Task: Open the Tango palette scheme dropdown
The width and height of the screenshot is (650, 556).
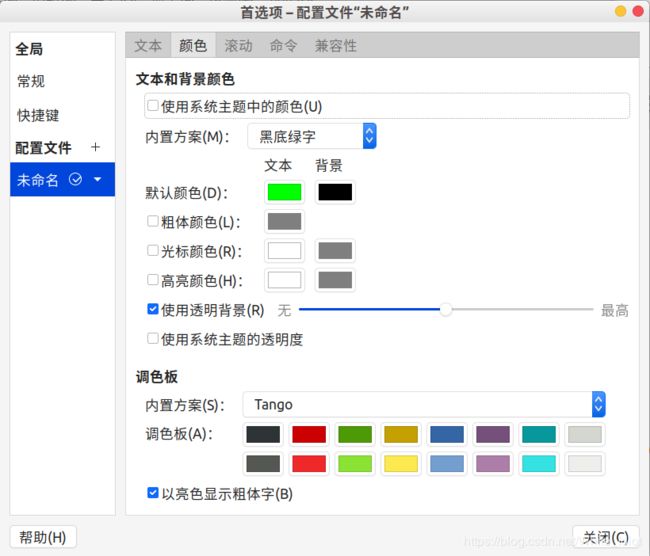Action: [x=424, y=404]
